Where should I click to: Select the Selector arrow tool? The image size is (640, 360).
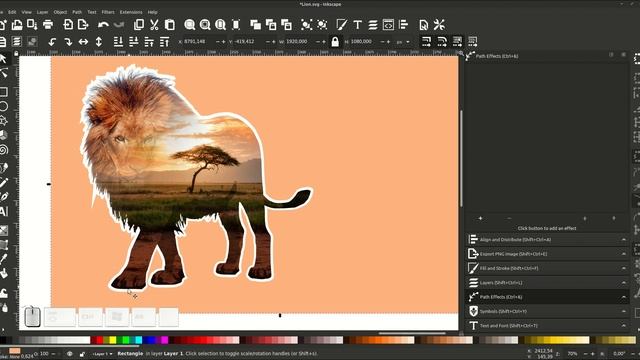3,59
